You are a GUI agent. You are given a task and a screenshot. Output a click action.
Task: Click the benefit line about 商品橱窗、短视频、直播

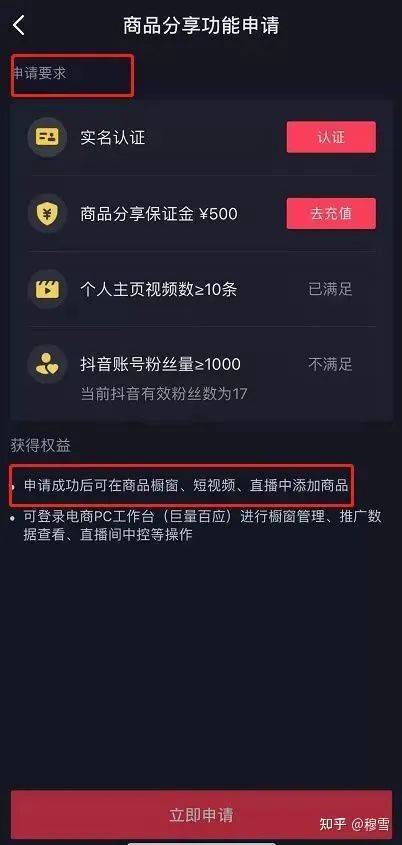coord(186,486)
